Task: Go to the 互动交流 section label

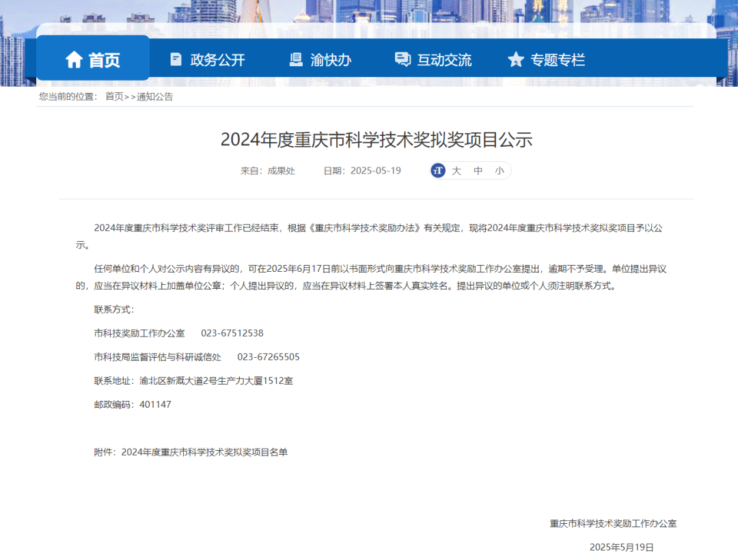Action: (x=444, y=60)
